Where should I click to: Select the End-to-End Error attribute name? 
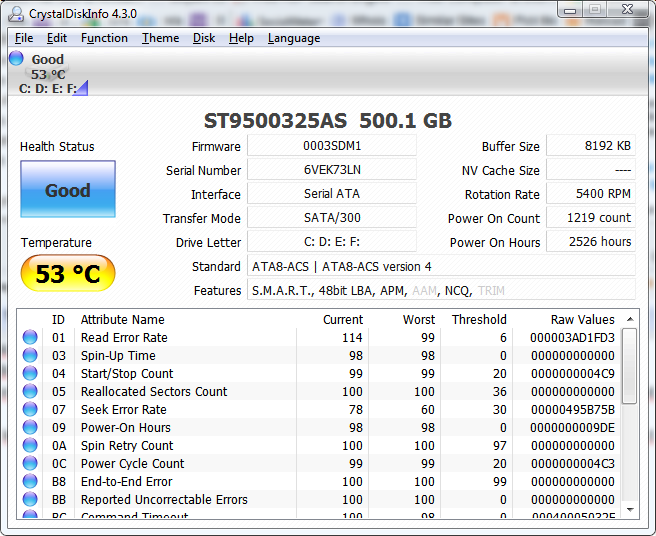click(126, 481)
